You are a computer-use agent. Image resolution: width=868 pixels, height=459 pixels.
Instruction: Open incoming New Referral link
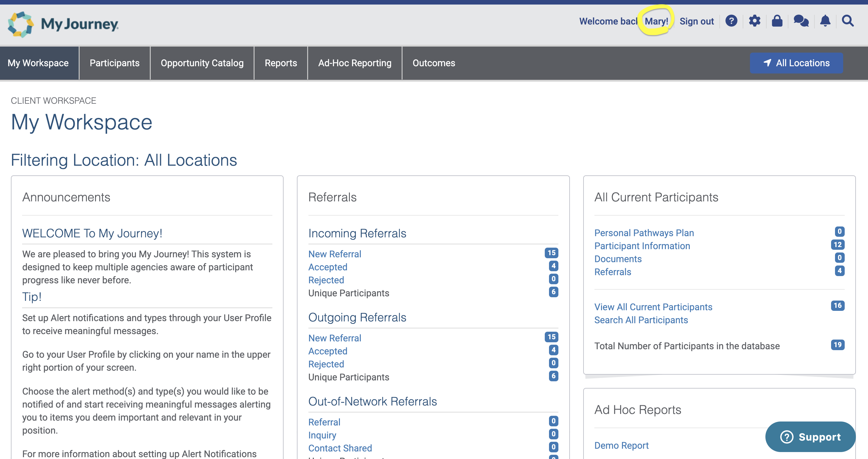334,254
